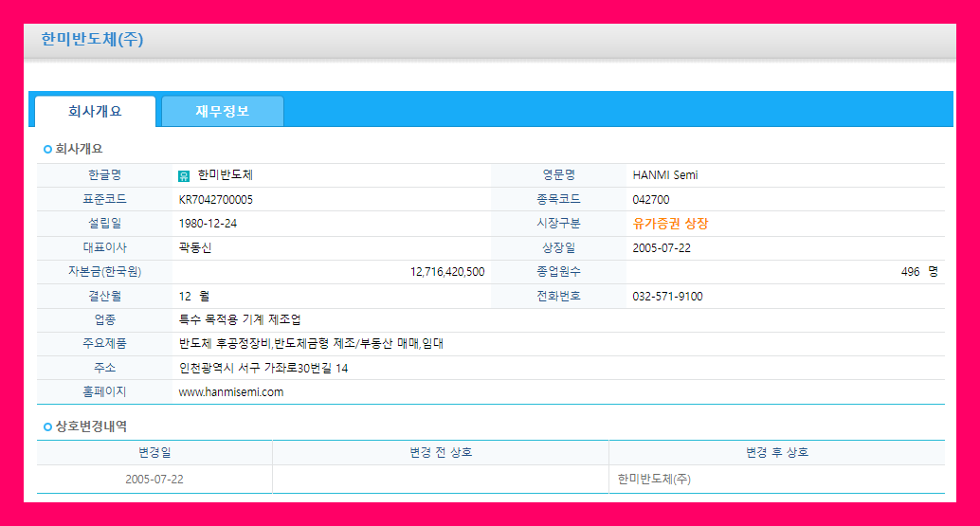Click the 자본금(한국원) row label
This screenshot has width=980, height=526.
(x=104, y=272)
